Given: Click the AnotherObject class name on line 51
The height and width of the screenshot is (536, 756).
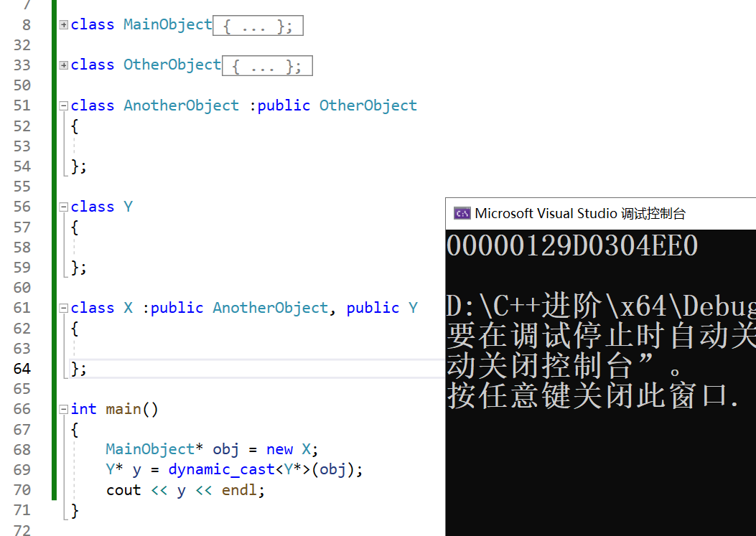Looking at the screenshot, I should coord(182,105).
